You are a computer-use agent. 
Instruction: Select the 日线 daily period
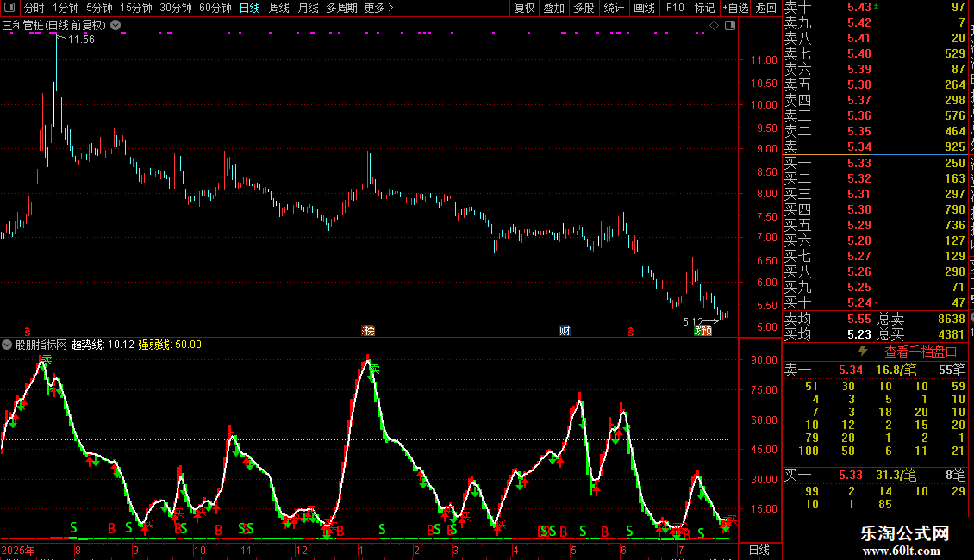pos(250,8)
